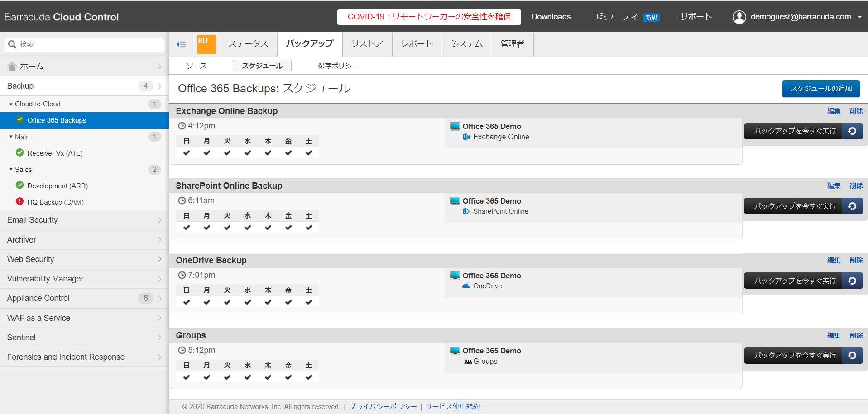Viewport: 868px width, 414px height.
Task: Open the レポート tab
Action: tap(417, 44)
